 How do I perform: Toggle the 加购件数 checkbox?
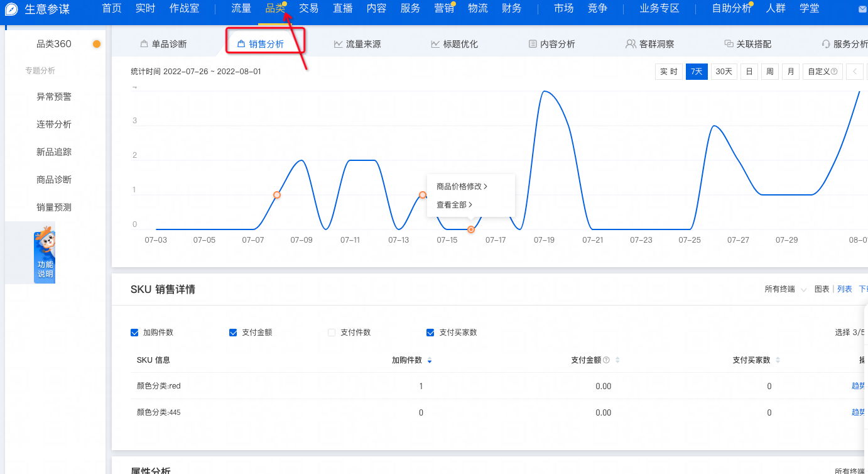(134, 333)
